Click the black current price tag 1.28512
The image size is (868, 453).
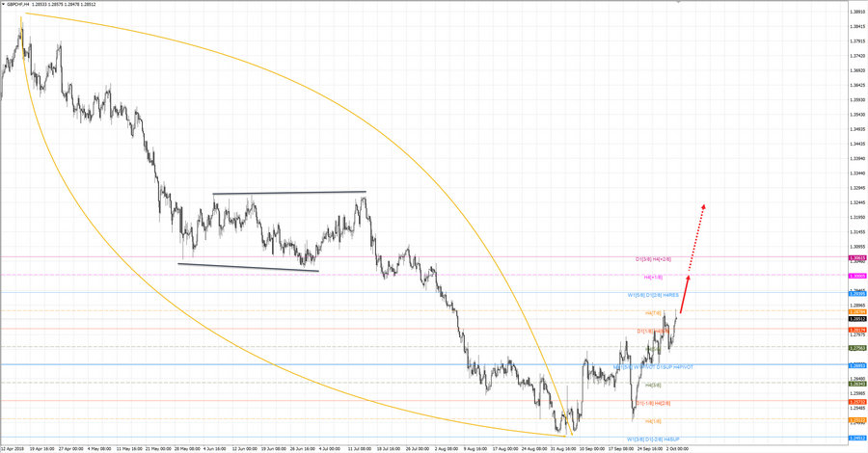tap(857, 319)
